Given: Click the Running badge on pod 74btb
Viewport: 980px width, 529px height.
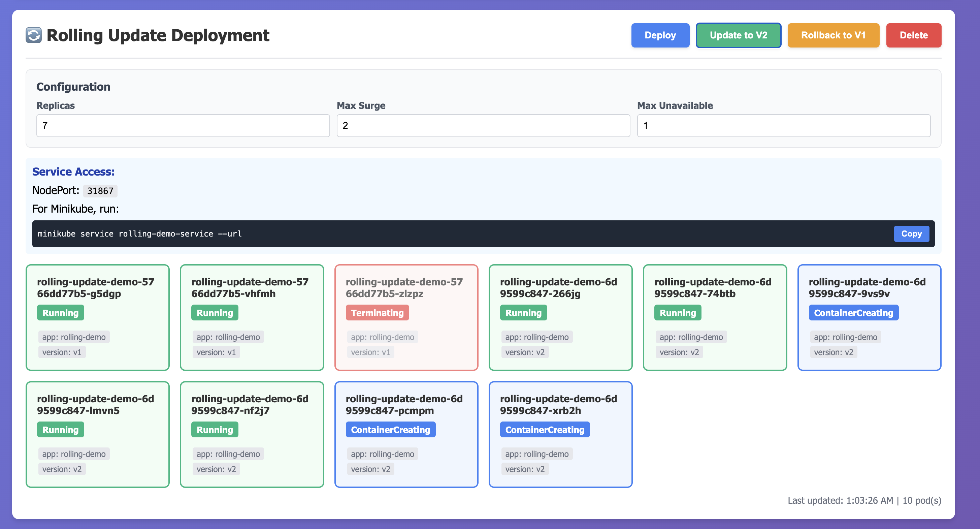Looking at the screenshot, I should click(x=678, y=312).
